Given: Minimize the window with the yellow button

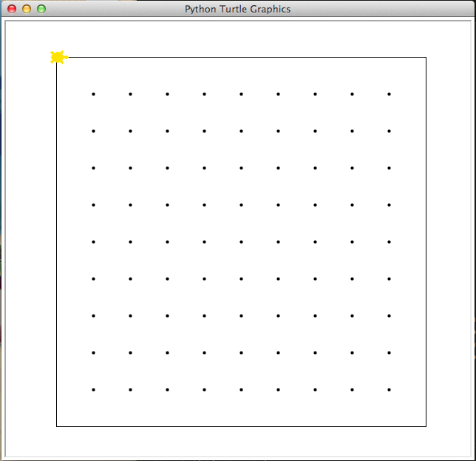Looking at the screenshot, I should coord(27,9).
